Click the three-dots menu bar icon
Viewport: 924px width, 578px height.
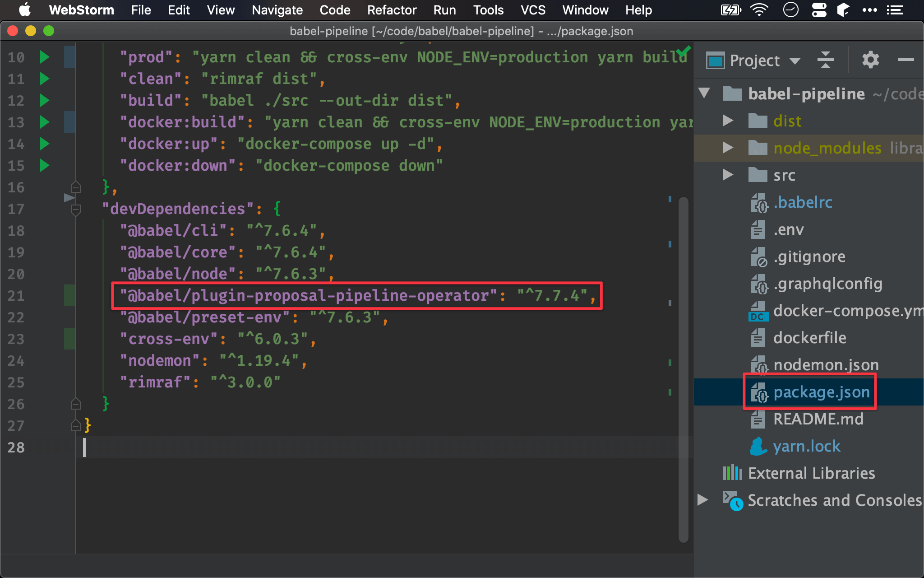point(869,10)
